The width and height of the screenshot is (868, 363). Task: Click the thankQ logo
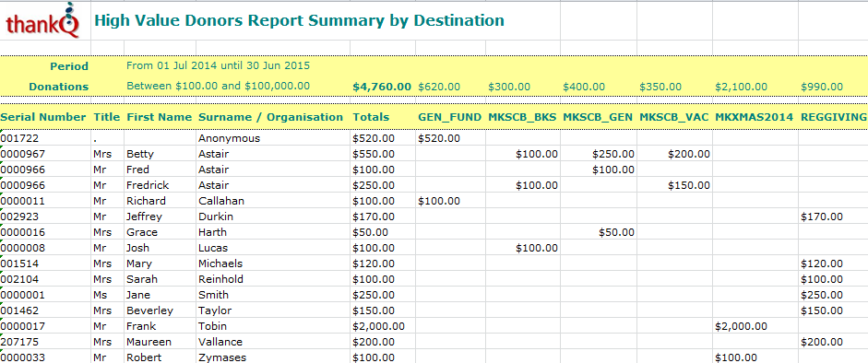pos(43,21)
